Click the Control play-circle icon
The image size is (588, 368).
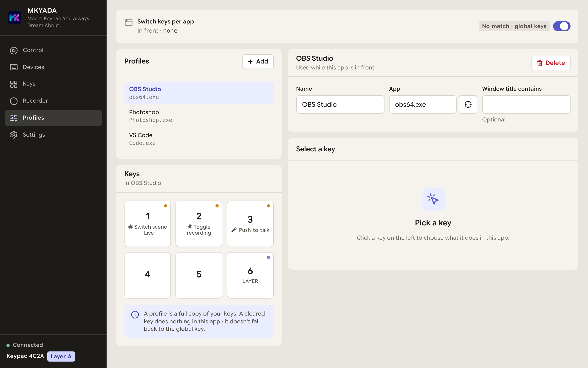[x=14, y=50]
